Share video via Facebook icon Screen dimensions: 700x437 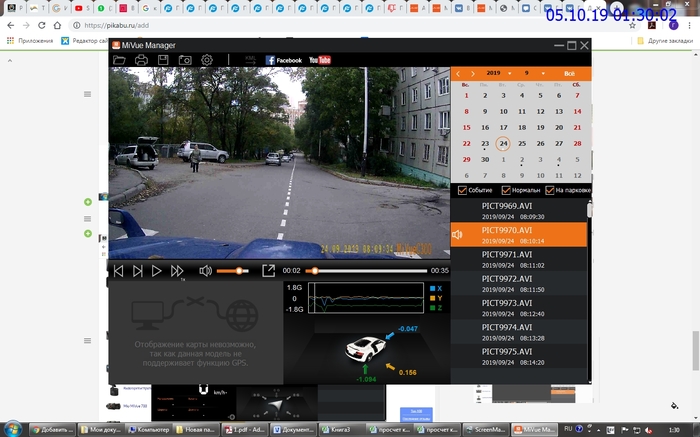coord(283,60)
